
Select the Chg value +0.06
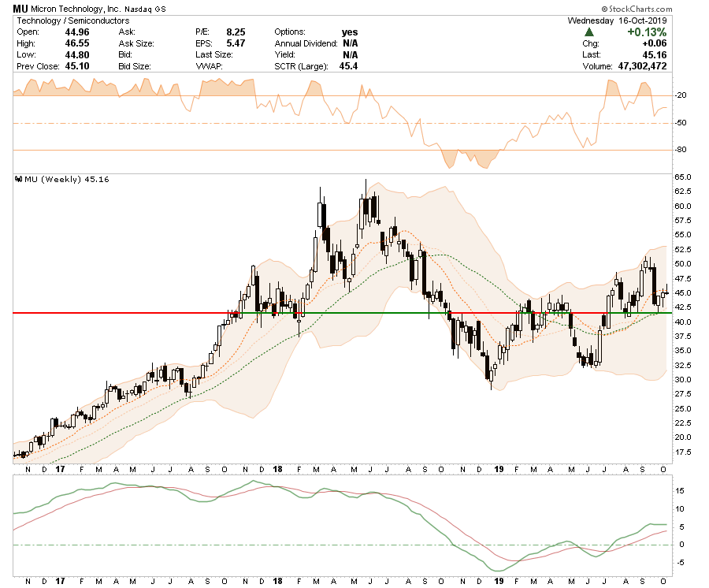(655, 43)
